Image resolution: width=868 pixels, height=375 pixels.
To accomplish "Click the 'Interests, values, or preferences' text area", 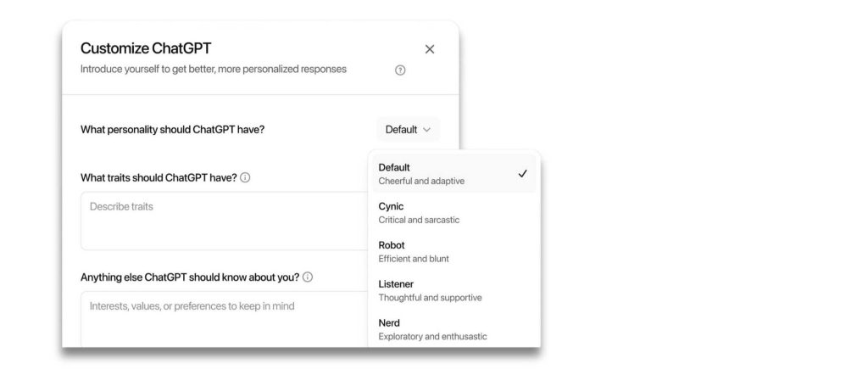I will (224, 319).
